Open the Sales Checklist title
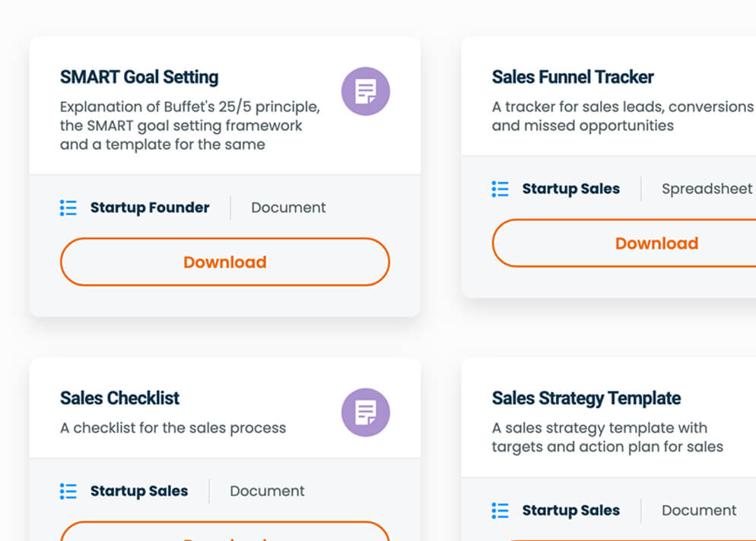This screenshot has width=756, height=541. pyautogui.click(x=119, y=398)
